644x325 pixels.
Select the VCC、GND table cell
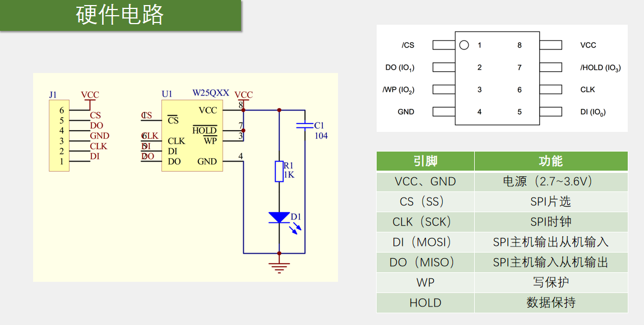click(425, 181)
